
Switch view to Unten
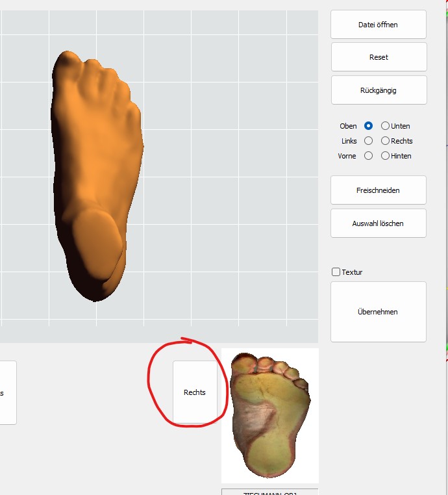(386, 126)
